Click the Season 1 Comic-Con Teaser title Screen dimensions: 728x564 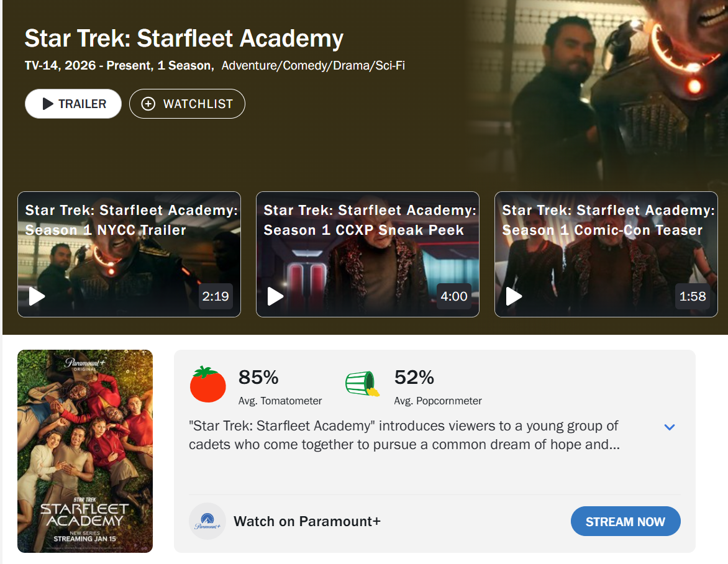point(608,220)
